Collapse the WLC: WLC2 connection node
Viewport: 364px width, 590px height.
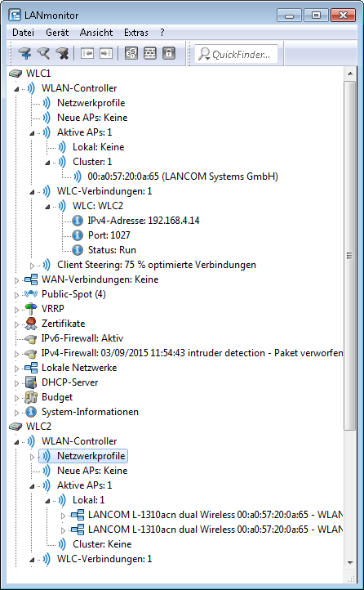[47, 207]
